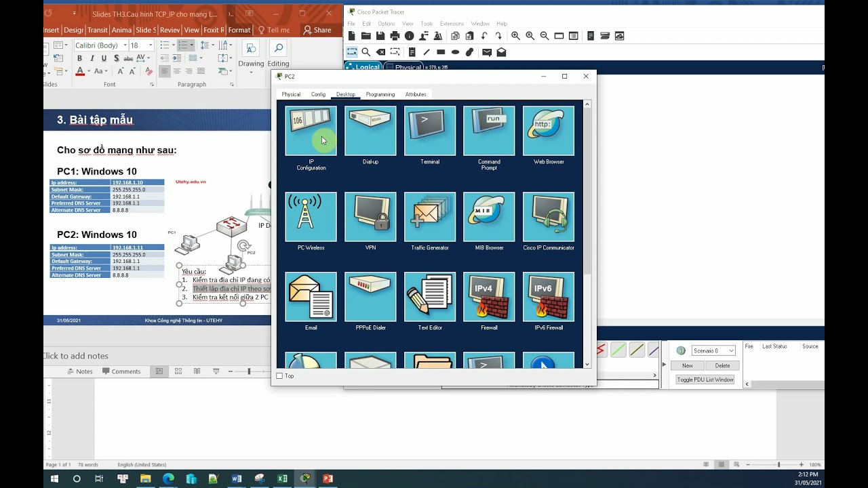Open the Email app in PC2
Image resolution: width=868 pixels, height=488 pixels.
click(x=311, y=297)
